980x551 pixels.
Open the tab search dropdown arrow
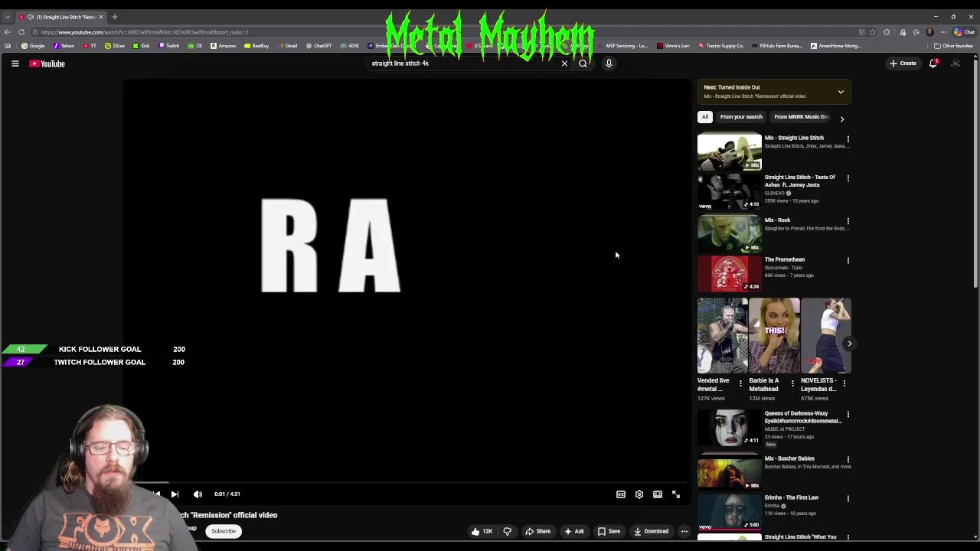7,17
